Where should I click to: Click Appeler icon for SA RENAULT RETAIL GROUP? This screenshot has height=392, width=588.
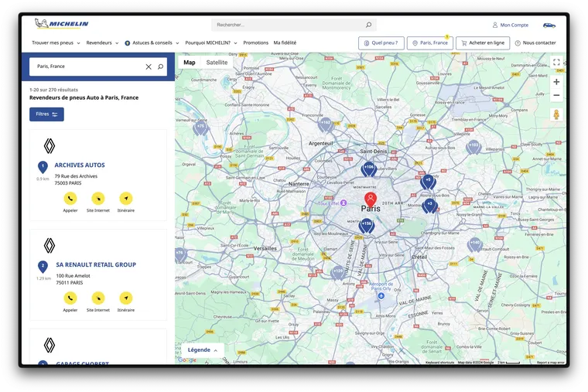coord(70,298)
